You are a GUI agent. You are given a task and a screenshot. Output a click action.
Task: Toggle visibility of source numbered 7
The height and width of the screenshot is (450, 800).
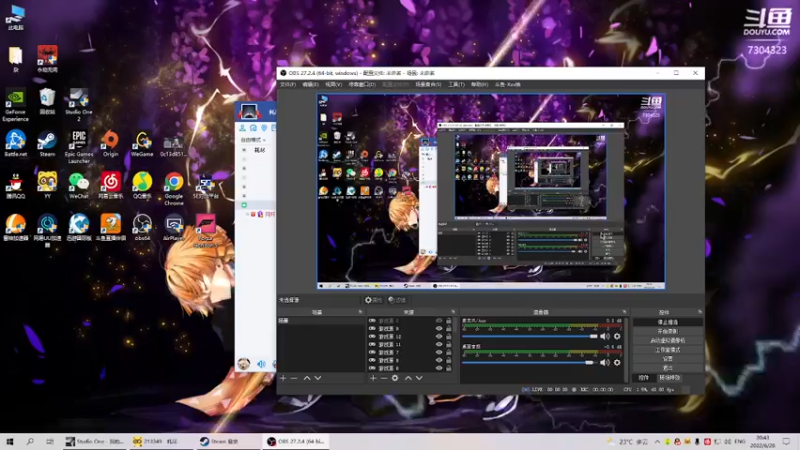[439, 353]
